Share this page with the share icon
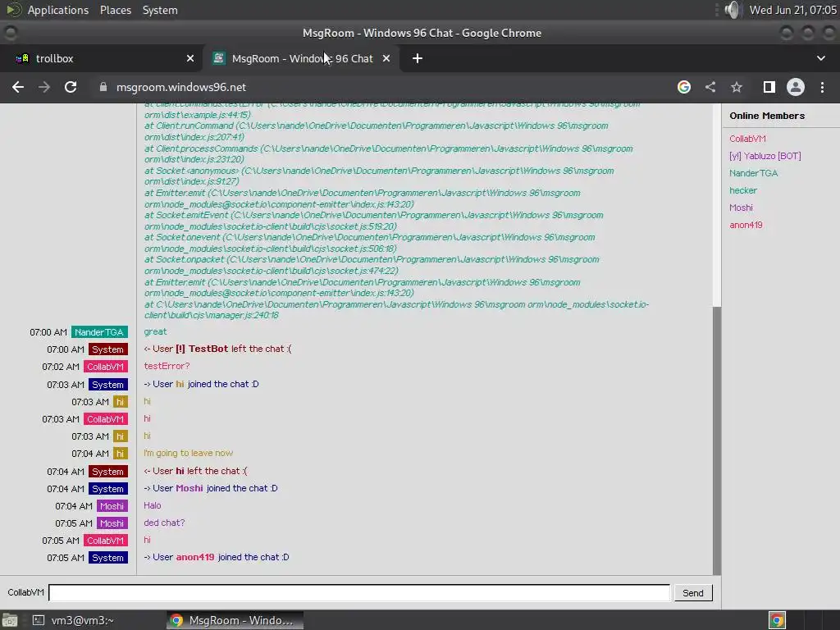Viewport: 840px width, 630px height. pos(710,87)
